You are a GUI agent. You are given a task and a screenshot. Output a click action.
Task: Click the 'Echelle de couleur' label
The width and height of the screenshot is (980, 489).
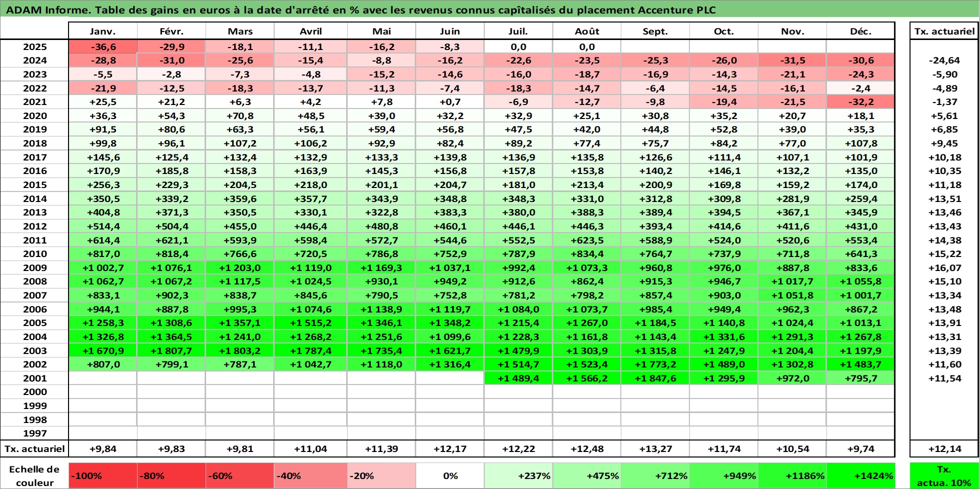coord(35,475)
